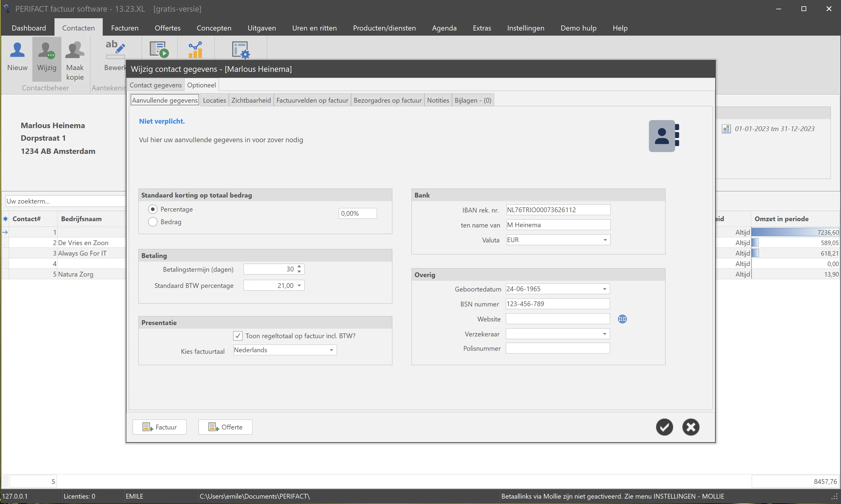841x504 pixels.
Task: Select the Percentage radio button
Action: tap(153, 209)
